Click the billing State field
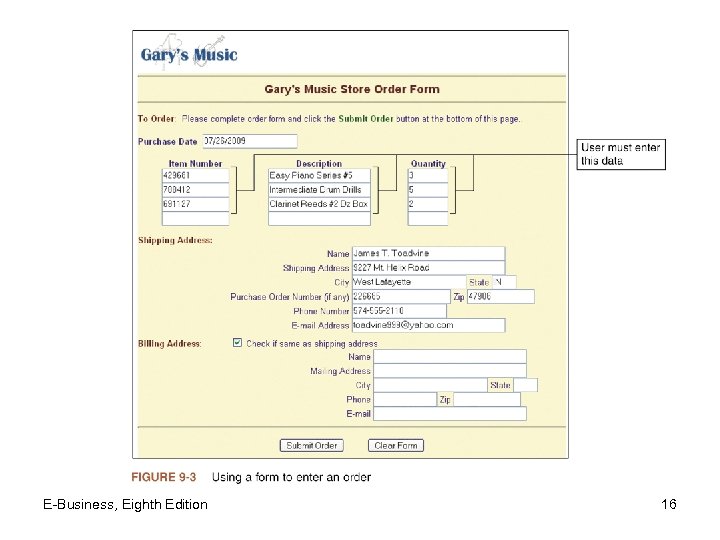The image size is (720, 540). pos(526,385)
